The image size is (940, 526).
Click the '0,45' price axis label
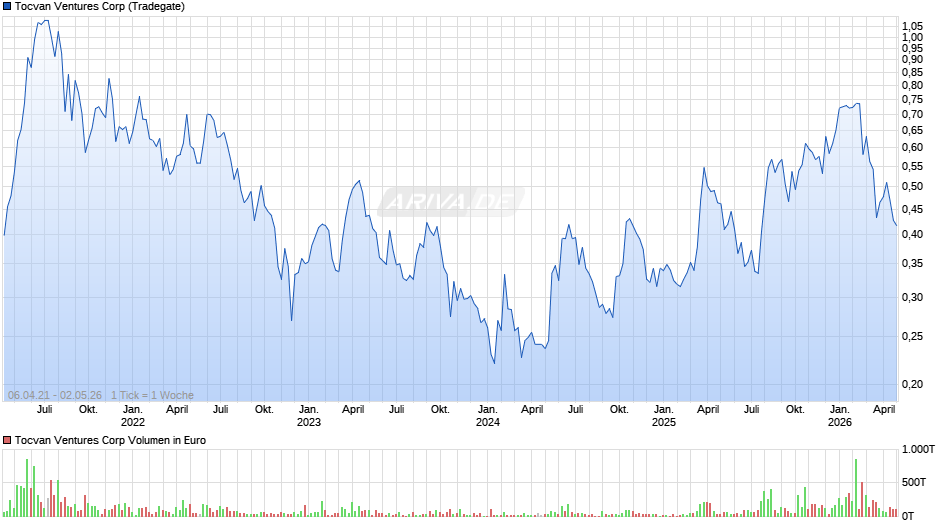point(912,209)
